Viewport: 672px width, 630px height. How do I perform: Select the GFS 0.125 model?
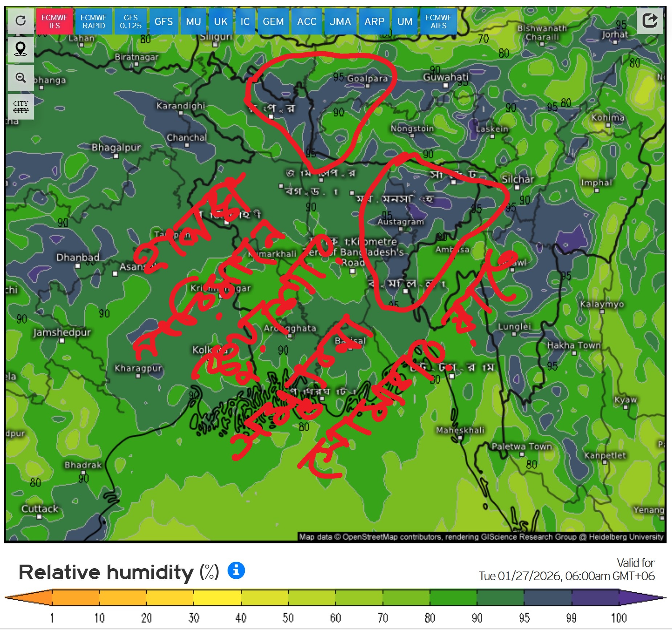(131, 22)
